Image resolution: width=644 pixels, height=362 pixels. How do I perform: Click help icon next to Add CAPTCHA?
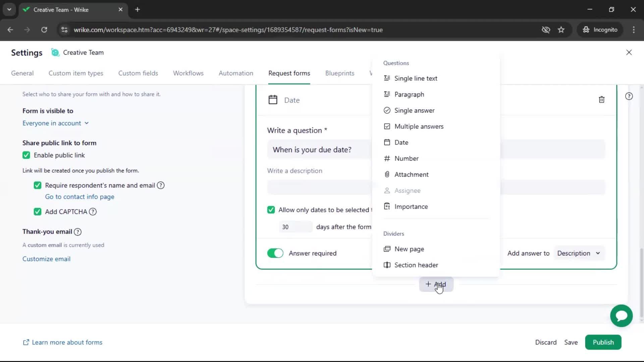pyautogui.click(x=93, y=212)
